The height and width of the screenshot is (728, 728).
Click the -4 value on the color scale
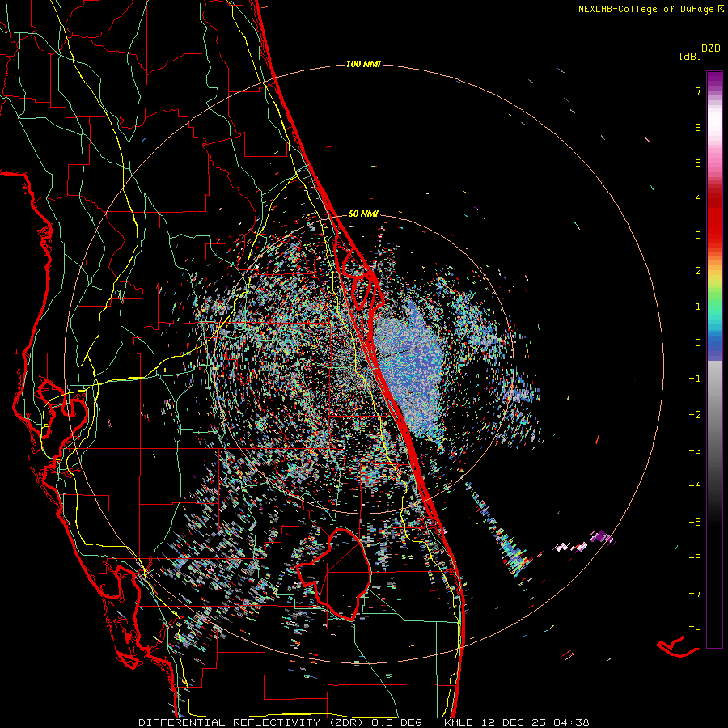[695, 486]
